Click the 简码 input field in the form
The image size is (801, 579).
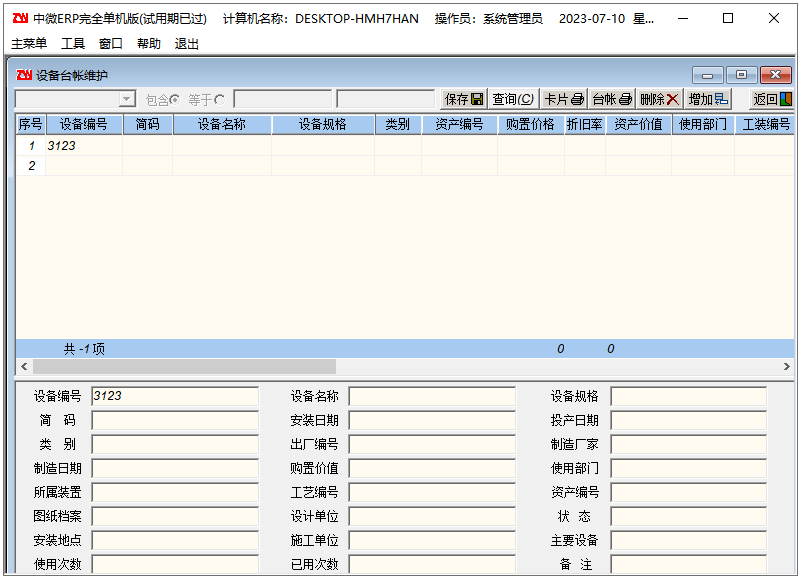[175, 420]
